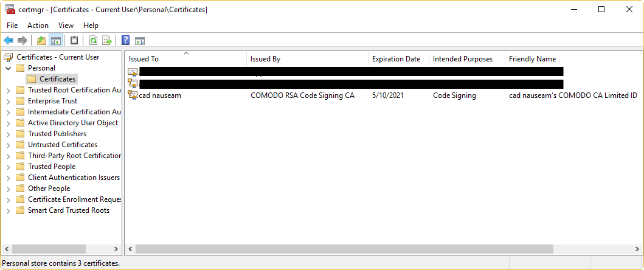Click the Forward arrow toolbar button

tap(22, 40)
